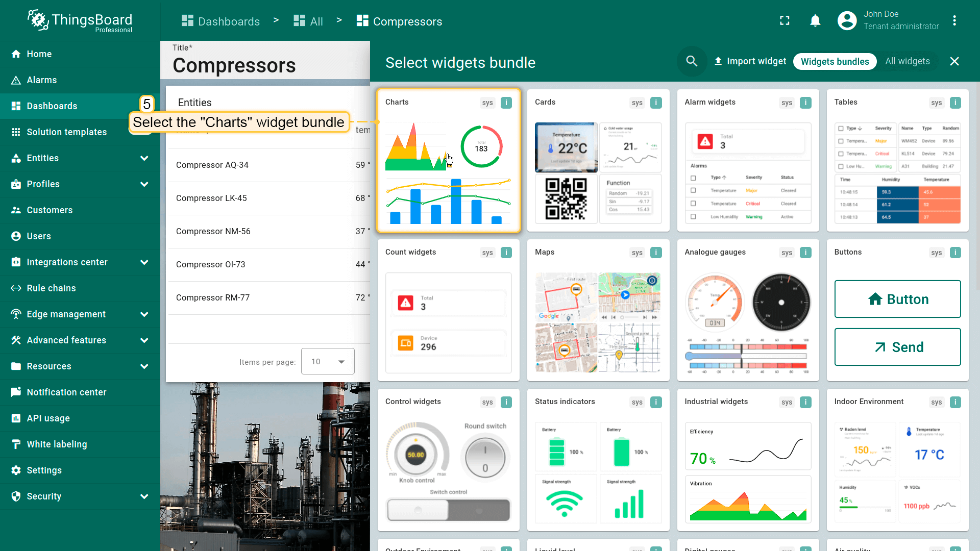This screenshot has height=551, width=980.
Task: Open the three-dot menu in header
Action: [x=954, y=20]
